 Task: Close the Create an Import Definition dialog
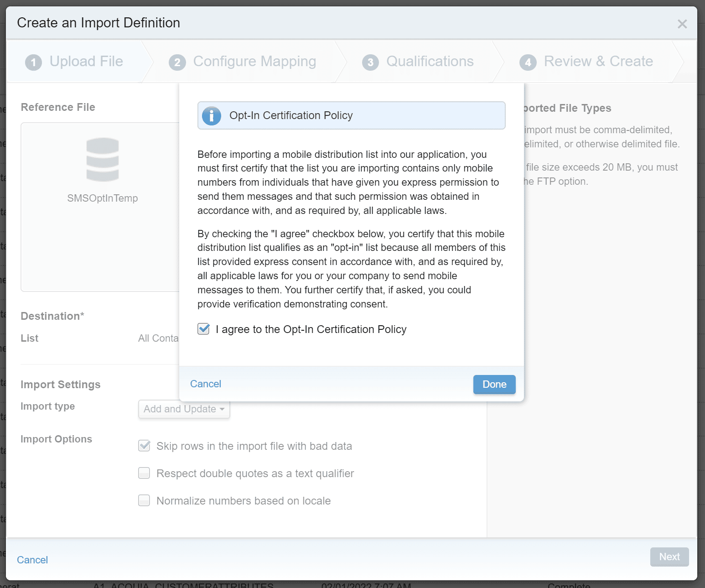tap(682, 24)
